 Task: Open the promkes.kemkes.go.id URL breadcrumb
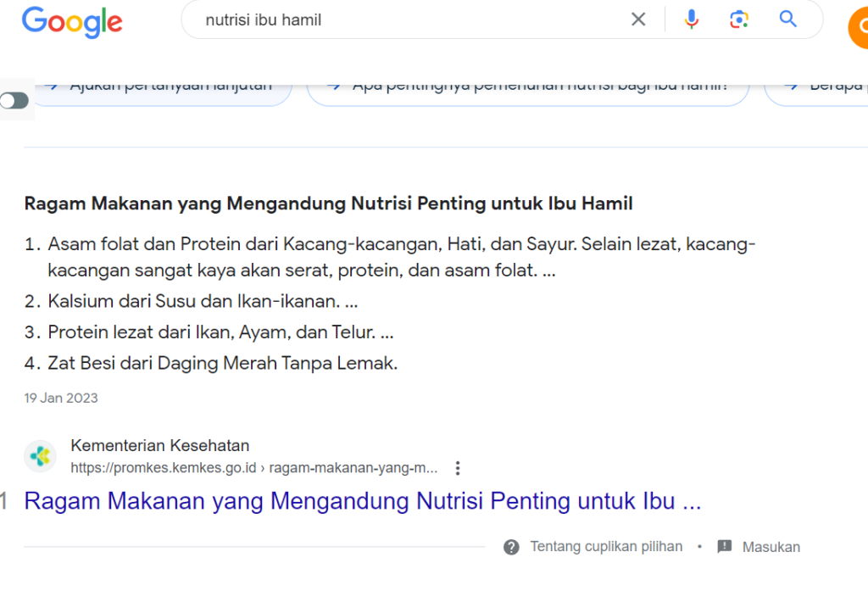[254, 468]
